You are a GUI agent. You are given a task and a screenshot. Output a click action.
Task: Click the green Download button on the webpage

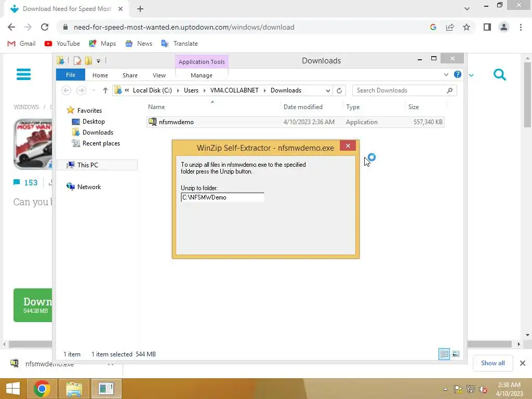[33, 305]
